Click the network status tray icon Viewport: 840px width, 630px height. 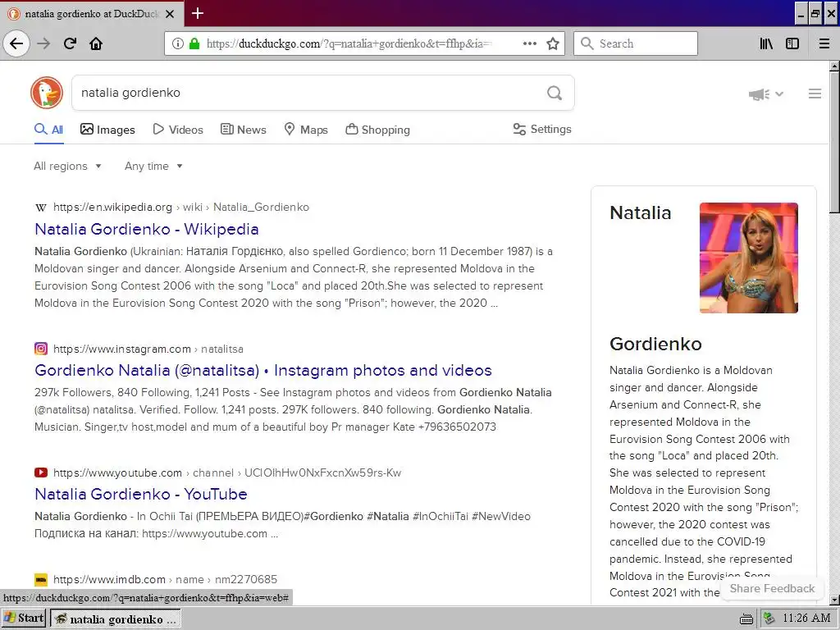point(769,619)
